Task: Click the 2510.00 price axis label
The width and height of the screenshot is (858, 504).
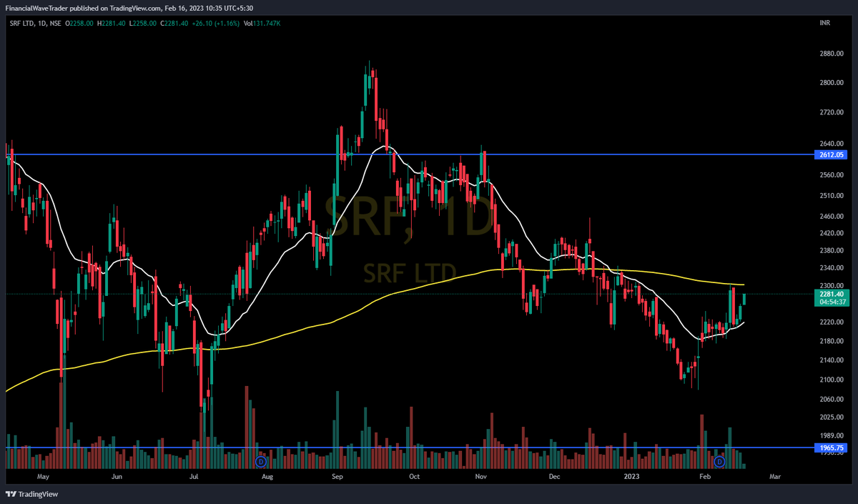Action: [832, 195]
